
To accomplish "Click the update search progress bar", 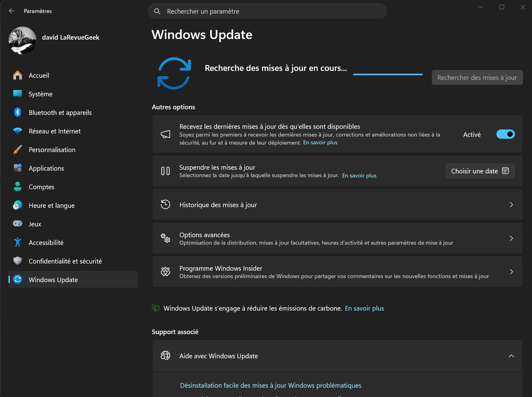I will [x=388, y=74].
